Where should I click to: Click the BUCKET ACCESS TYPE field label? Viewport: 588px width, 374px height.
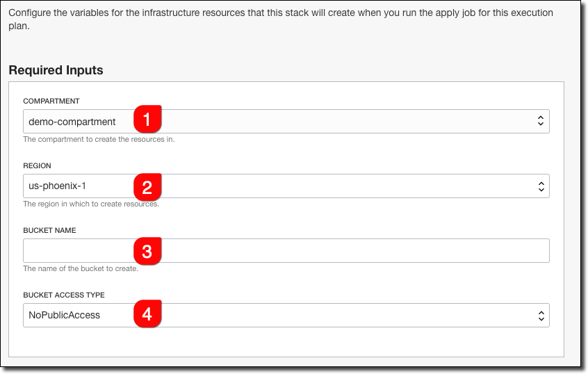(64, 295)
